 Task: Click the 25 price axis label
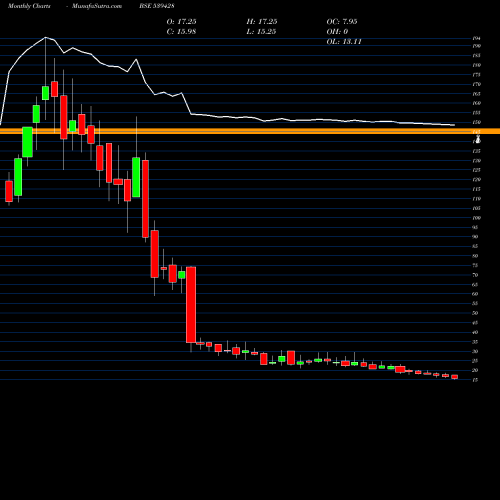(x=475, y=361)
